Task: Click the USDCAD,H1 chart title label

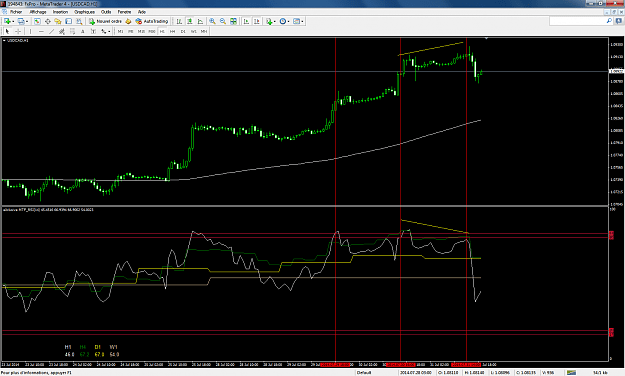Action: click(x=18, y=40)
